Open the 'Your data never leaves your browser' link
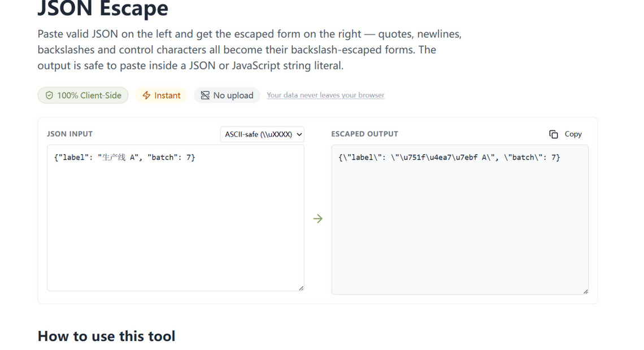 tap(325, 95)
